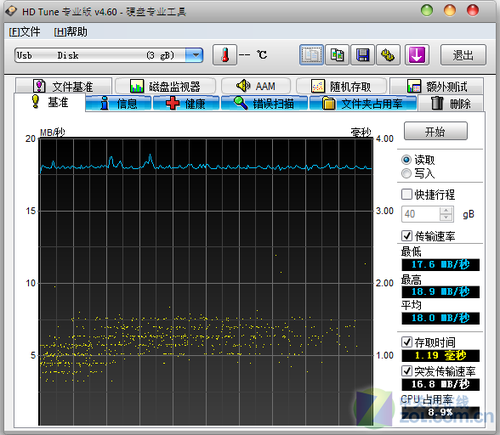Viewport: 500px width, 435px height.
Task: Expand the Usb Disk drive dropdown
Action: click(x=196, y=55)
